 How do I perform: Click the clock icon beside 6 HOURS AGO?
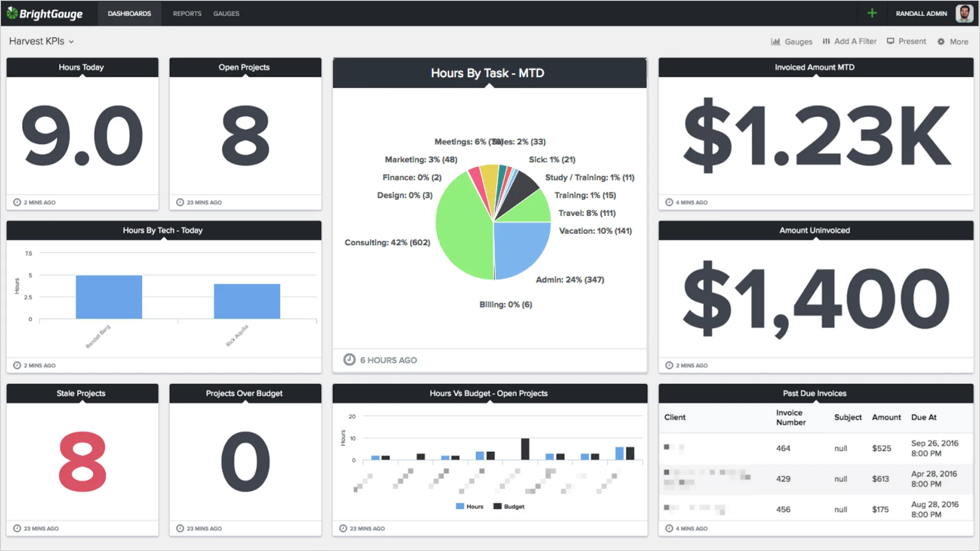coord(349,359)
